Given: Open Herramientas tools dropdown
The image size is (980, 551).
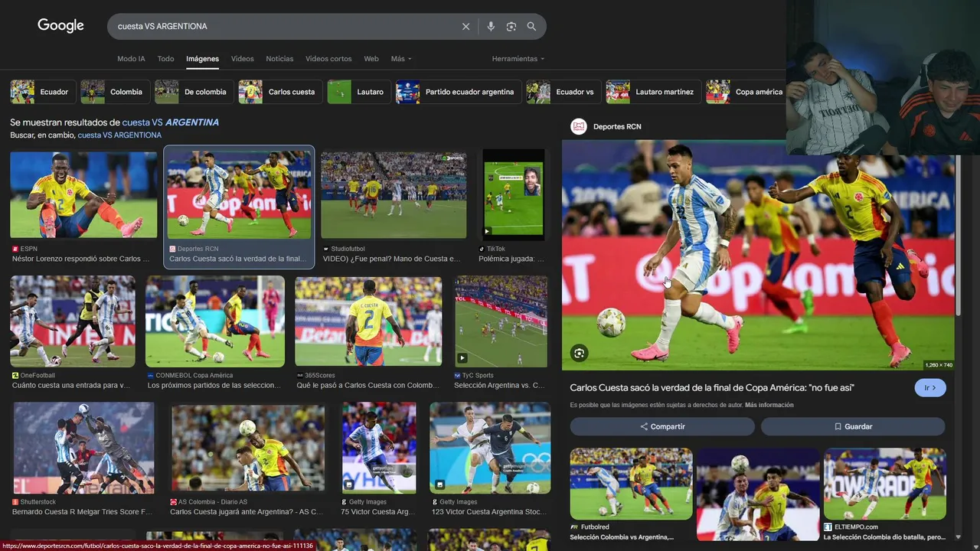Looking at the screenshot, I should pos(518,59).
